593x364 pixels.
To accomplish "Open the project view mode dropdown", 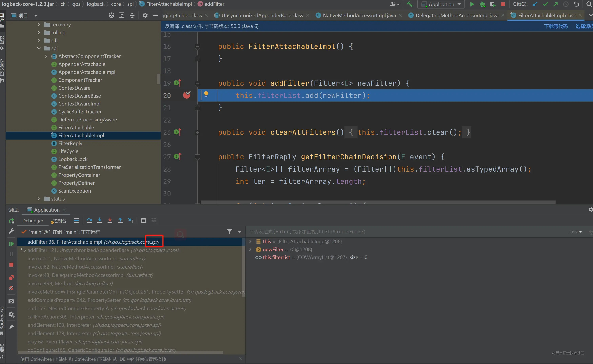I will [x=36, y=16].
